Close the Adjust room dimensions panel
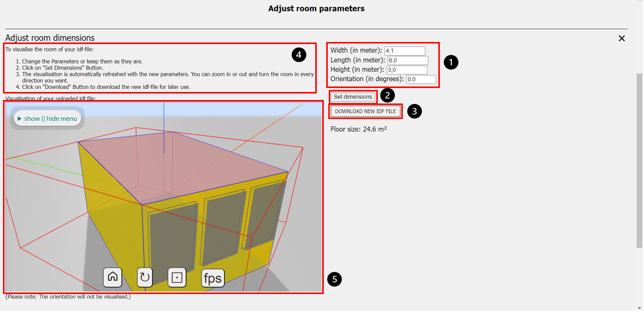This screenshot has height=312, width=644. (621, 38)
